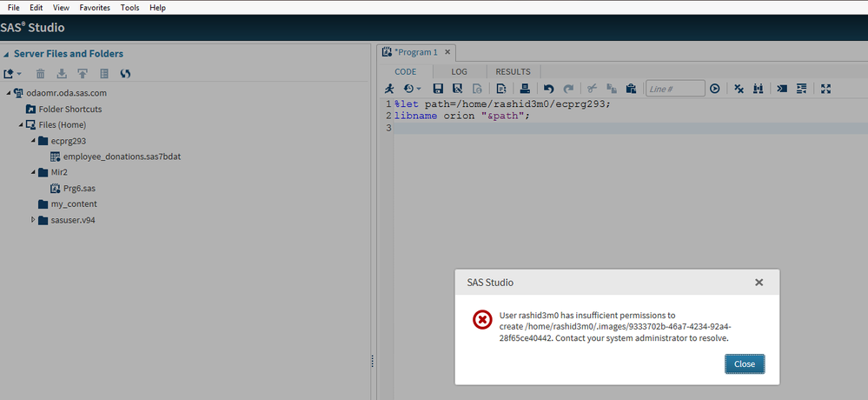Select the odaomr.oda.sas.com server label
The image size is (868, 400).
coord(66,93)
